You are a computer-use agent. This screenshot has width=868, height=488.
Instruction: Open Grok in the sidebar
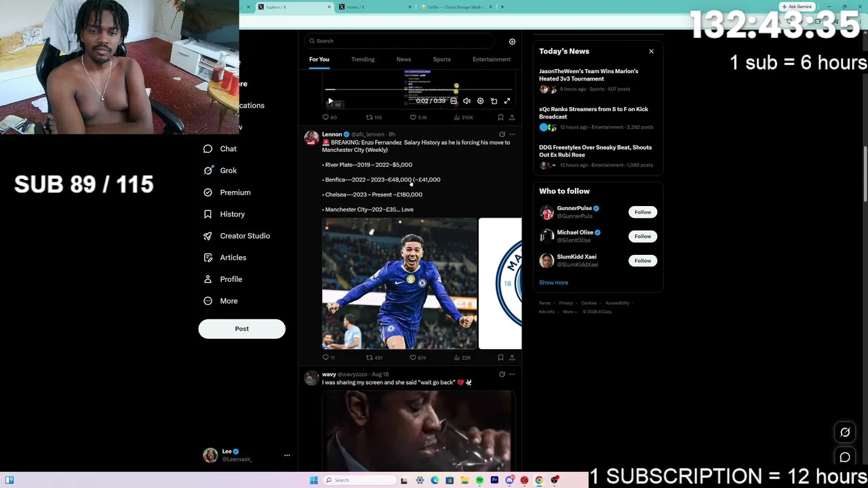(x=220, y=171)
